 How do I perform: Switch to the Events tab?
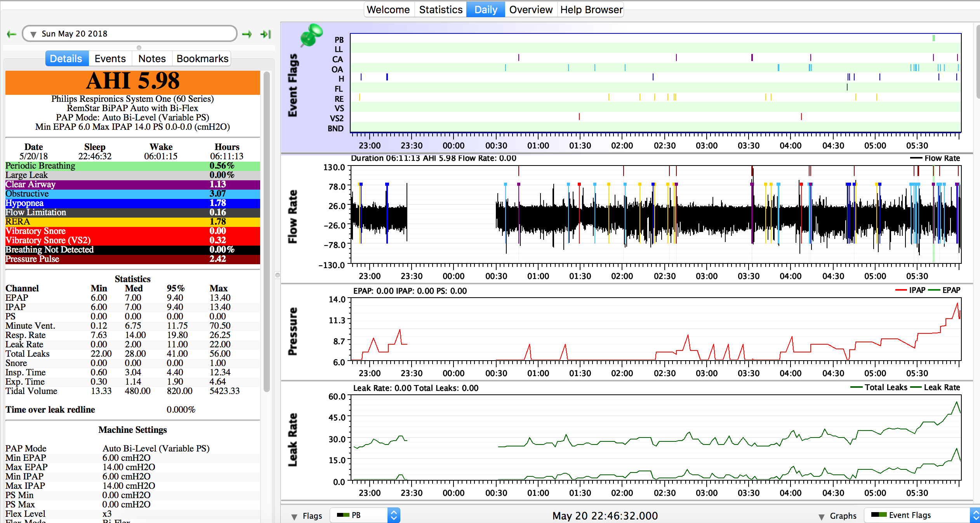[x=110, y=59]
